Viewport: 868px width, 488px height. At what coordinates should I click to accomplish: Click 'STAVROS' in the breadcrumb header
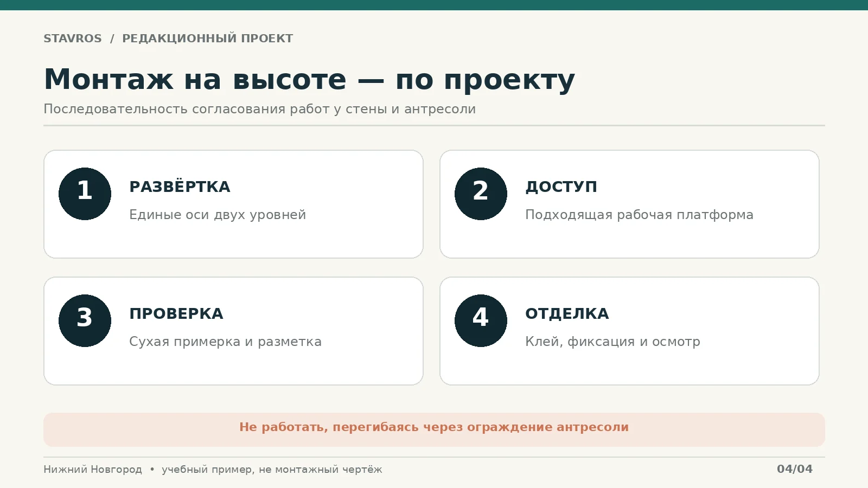(73, 38)
